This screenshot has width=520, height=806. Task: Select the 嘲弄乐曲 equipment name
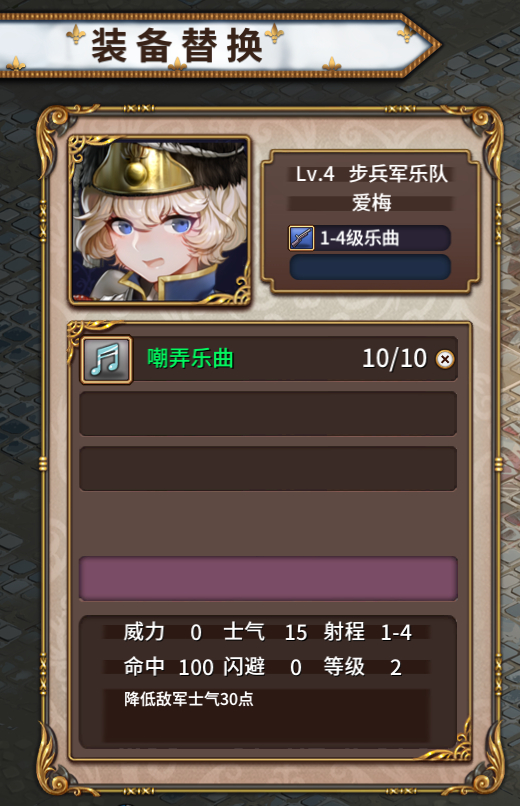click(x=191, y=358)
